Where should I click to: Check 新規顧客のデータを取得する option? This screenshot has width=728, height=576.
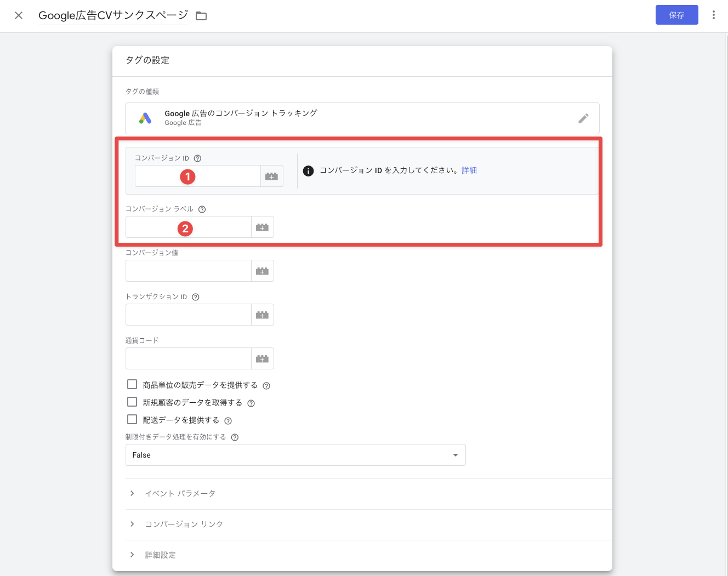(x=132, y=402)
